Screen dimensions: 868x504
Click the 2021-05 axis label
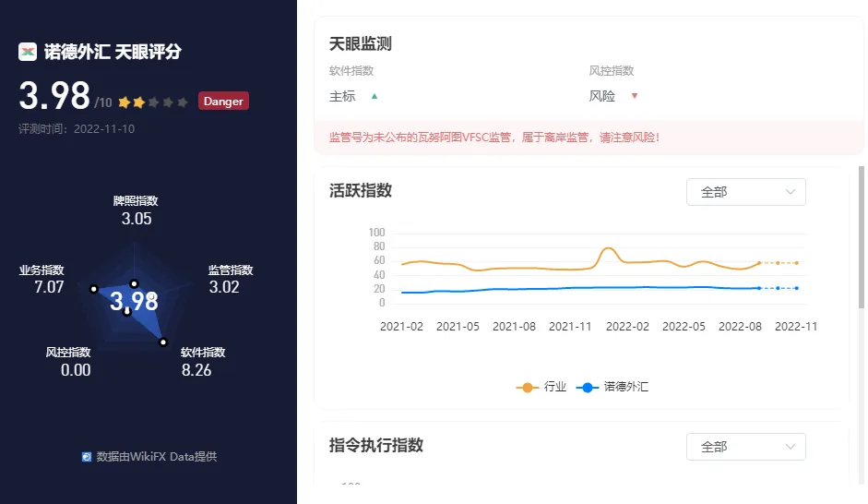pos(458,327)
